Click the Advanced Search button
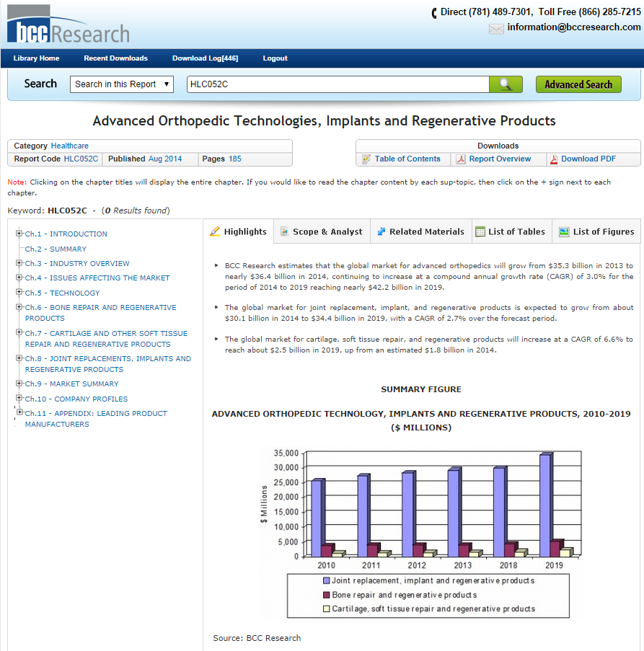This screenshot has width=644, height=651. pyautogui.click(x=578, y=84)
